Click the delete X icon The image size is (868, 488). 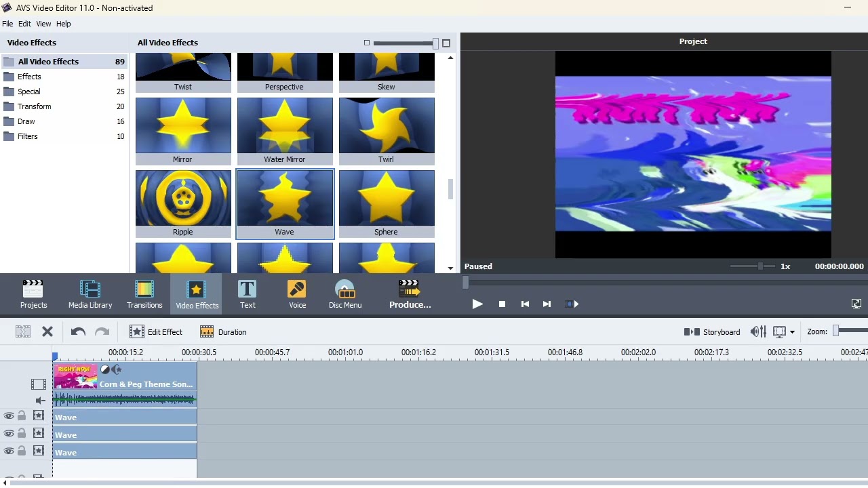47,331
